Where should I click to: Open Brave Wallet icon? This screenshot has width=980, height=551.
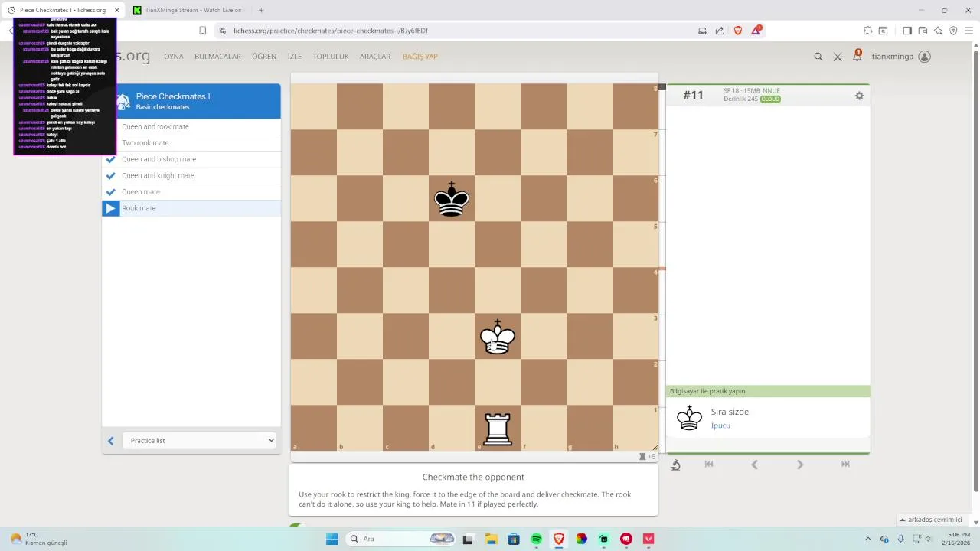coord(923,31)
